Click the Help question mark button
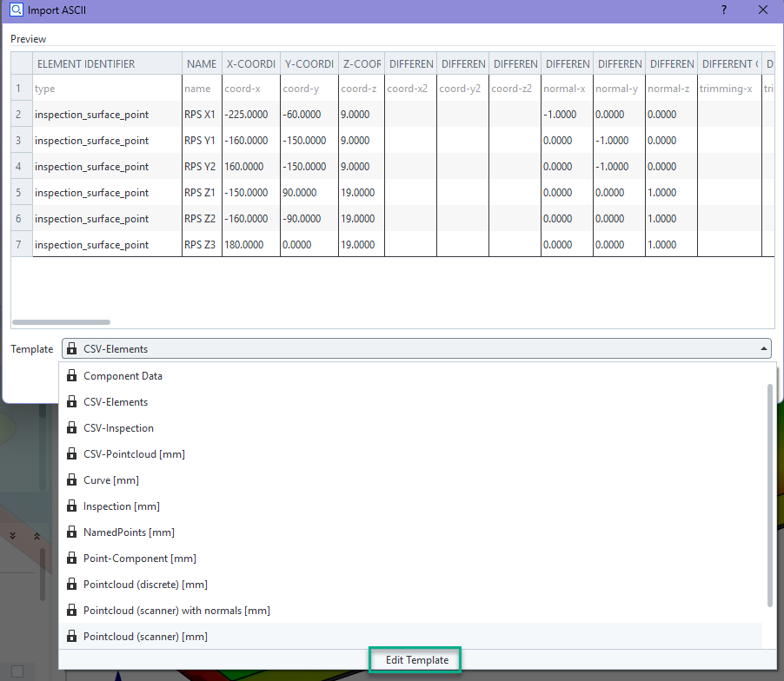Viewport: 784px width, 681px height. (x=723, y=10)
